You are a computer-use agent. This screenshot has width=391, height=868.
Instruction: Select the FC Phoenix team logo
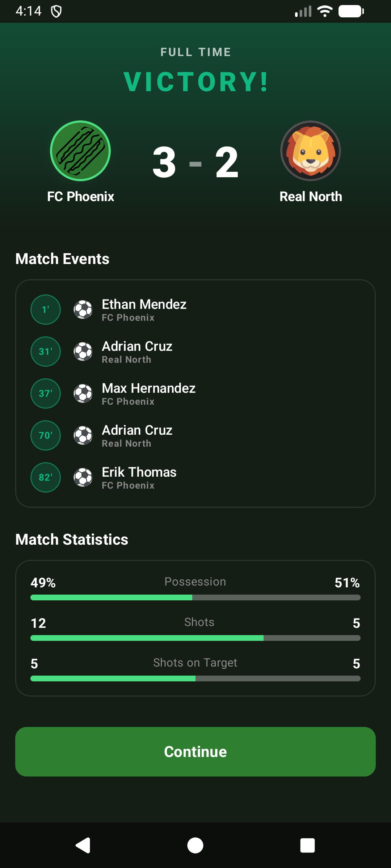pyautogui.click(x=80, y=151)
